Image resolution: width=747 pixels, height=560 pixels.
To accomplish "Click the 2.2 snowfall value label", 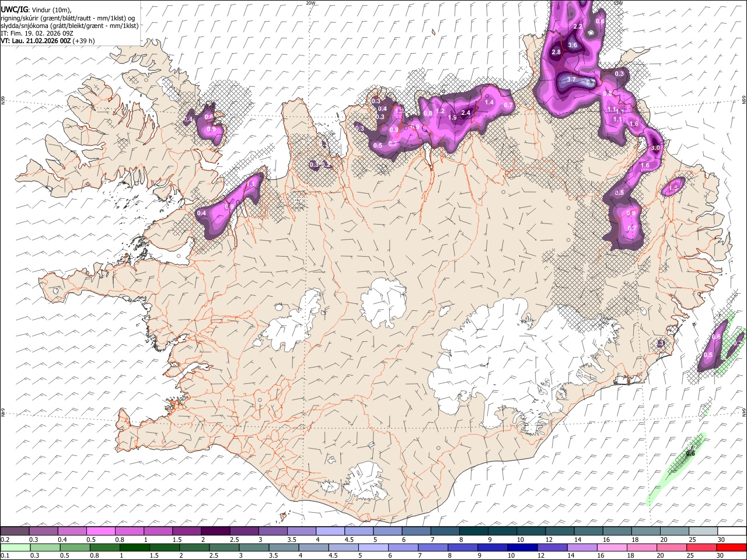I will (x=578, y=27).
